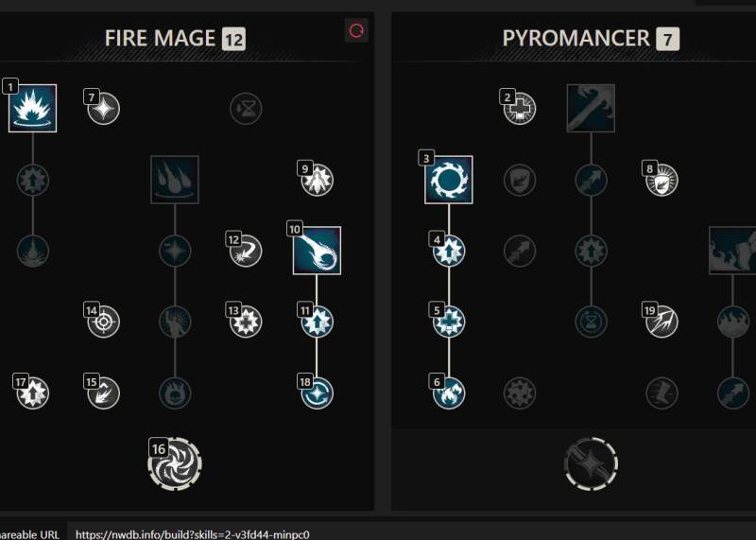Click the shareable build URL field

[412, 534]
